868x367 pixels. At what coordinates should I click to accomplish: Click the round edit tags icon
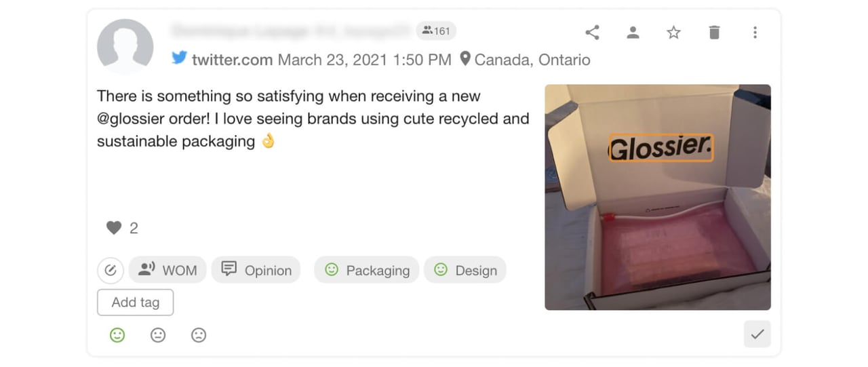[111, 270]
